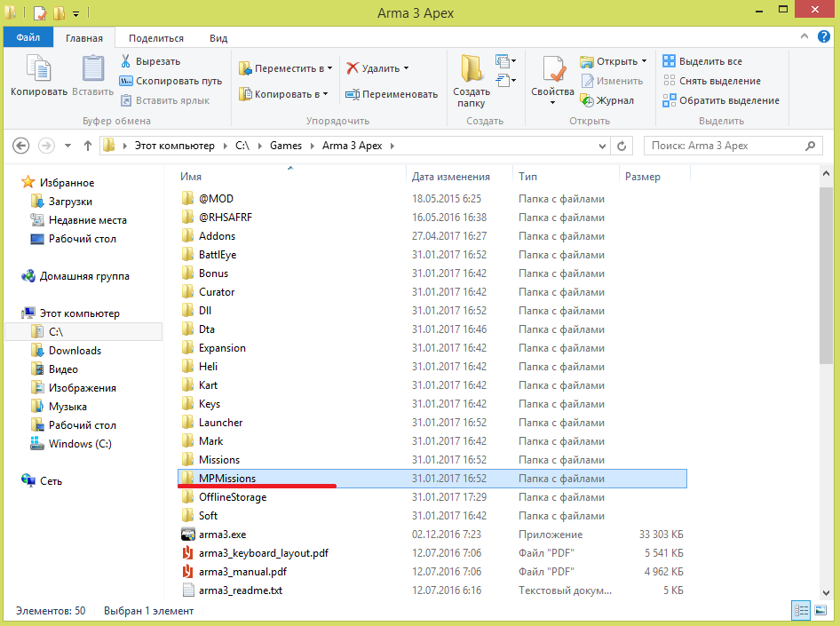Switch to the Главная ribbon tab

tap(84, 38)
